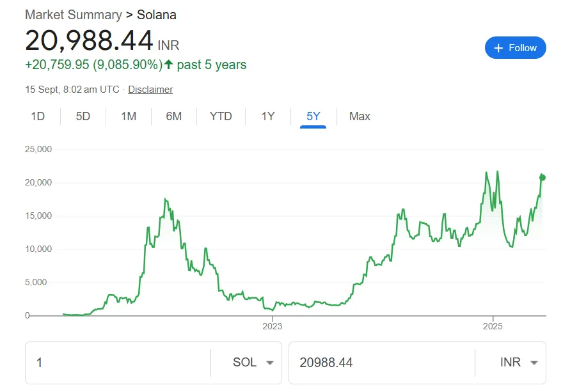
Task: Navigate back to Market Summary
Action: pyautogui.click(x=72, y=14)
